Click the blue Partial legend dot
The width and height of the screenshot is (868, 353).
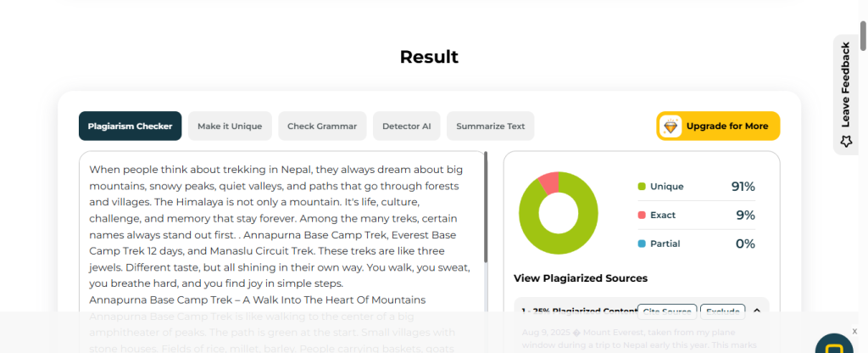(x=642, y=244)
